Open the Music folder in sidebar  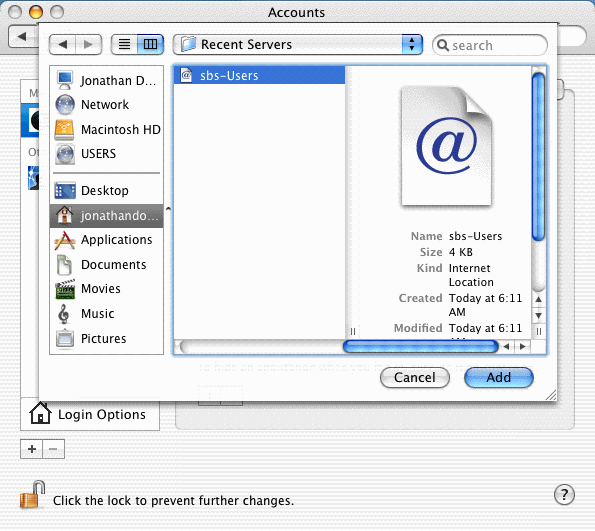tap(106, 314)
